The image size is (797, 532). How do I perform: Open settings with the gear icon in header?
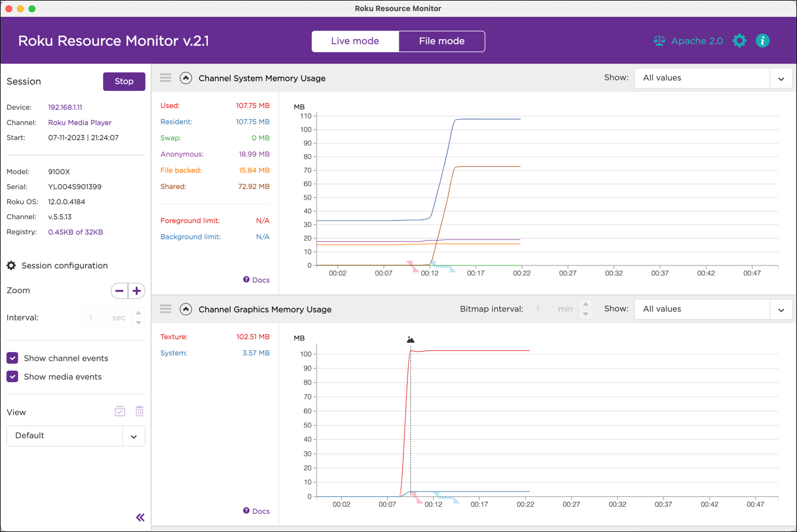click(x=739, y=41)
